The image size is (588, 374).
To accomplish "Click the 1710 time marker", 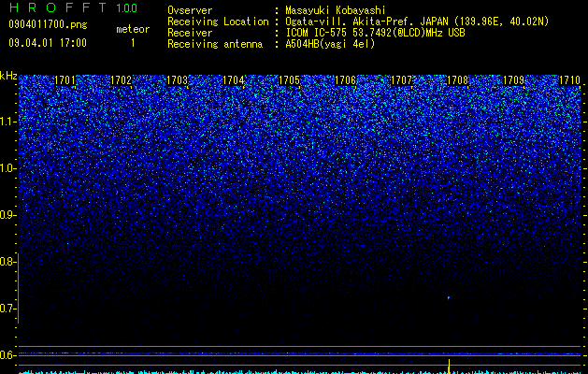I will click(569, 80).
